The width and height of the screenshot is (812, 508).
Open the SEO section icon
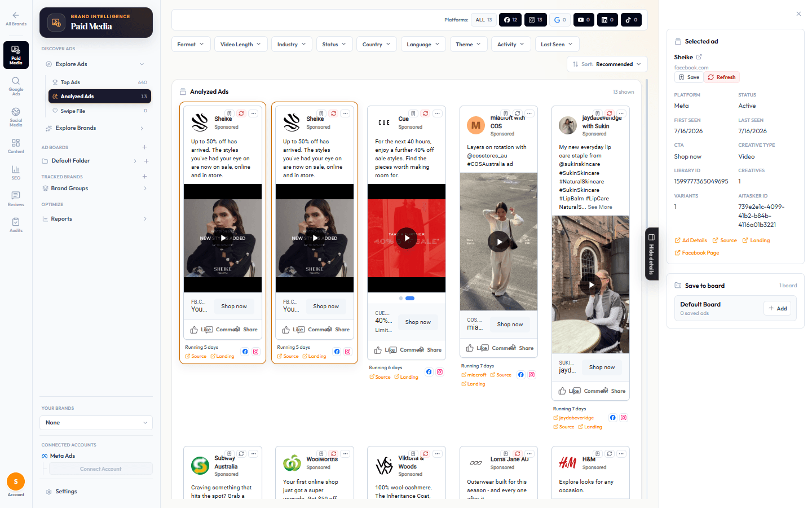point(16,172)
